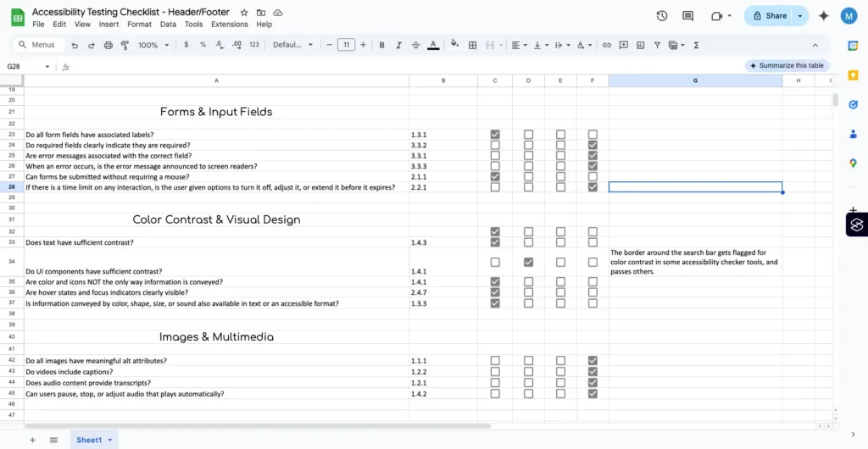
Task: Open functions sigma icon
Action: [x=697, y=46]
